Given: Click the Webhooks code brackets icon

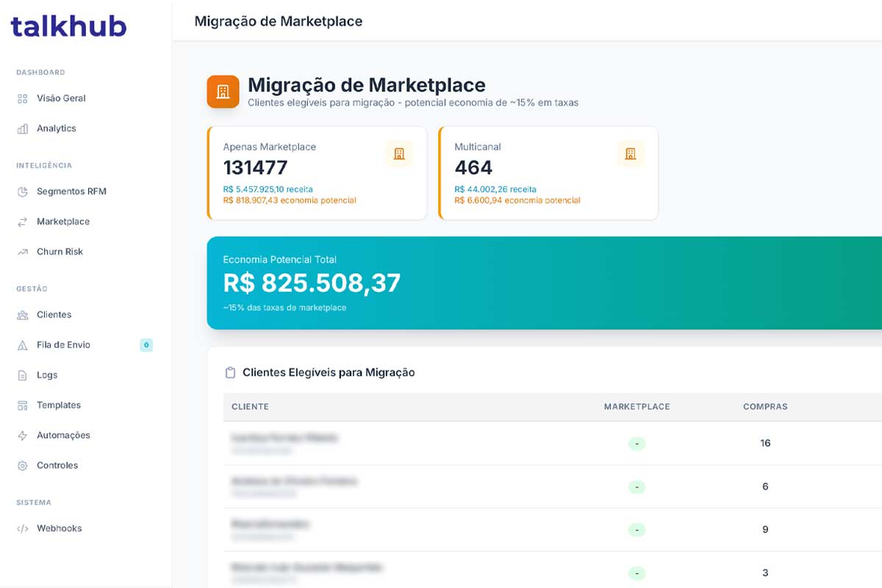Looking at the screenshot, I should [22, 528].
